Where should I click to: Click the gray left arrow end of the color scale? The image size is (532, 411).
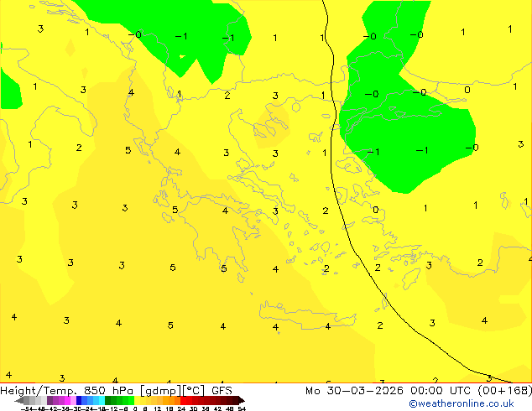[19, 400]
